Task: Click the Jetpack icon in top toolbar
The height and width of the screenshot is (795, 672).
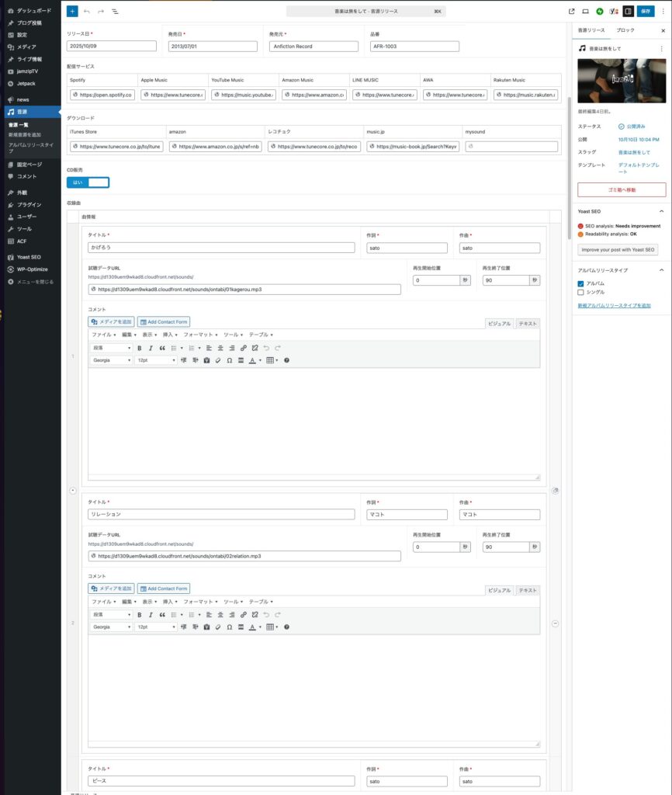Action: coord(599,12)
